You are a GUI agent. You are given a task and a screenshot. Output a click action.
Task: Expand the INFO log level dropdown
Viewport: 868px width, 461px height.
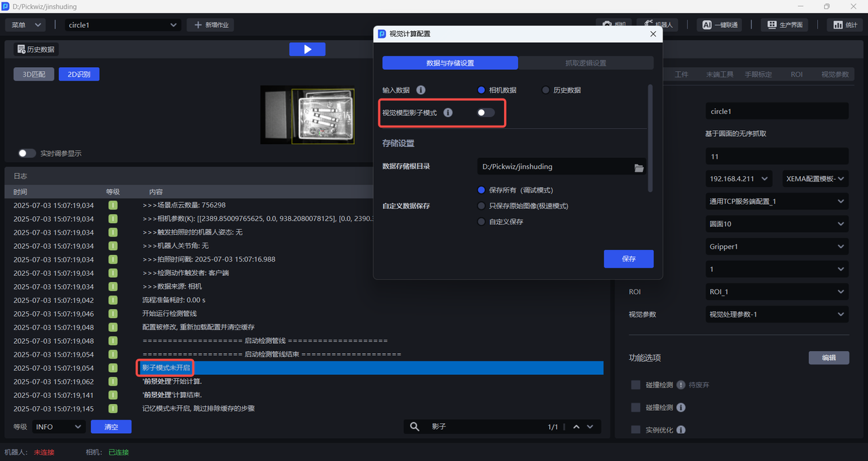(x=58, y=427)
